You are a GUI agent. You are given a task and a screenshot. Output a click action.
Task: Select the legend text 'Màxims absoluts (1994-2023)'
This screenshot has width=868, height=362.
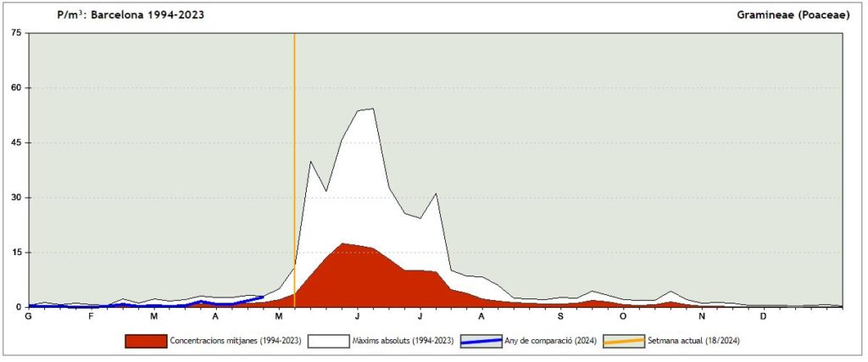[x=403, y=341]
